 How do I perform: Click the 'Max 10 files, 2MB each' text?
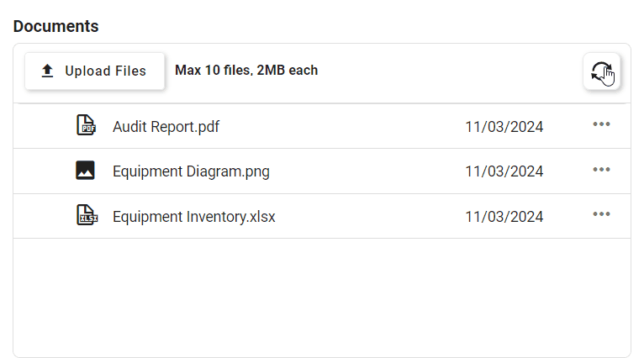click(x=246, y=71)
